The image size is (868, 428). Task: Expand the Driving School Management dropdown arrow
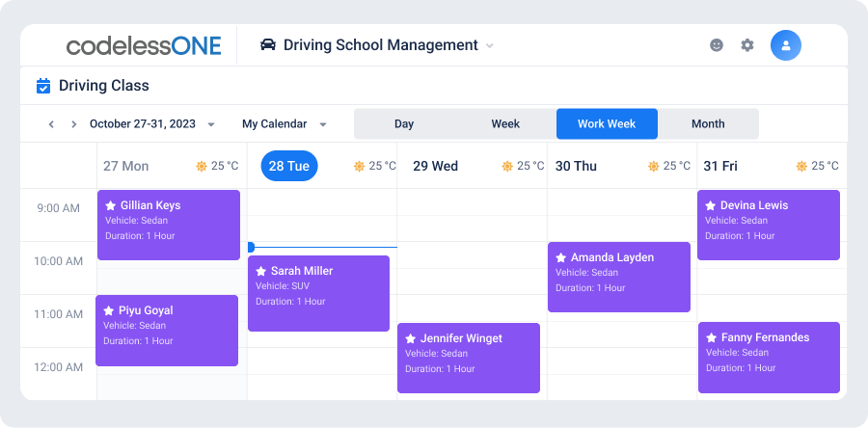489,46
